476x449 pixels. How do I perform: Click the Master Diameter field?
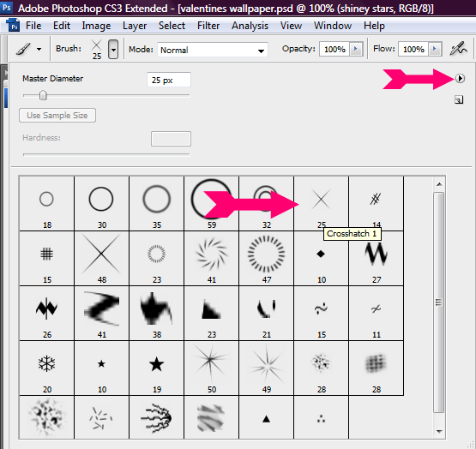(169, 80)
